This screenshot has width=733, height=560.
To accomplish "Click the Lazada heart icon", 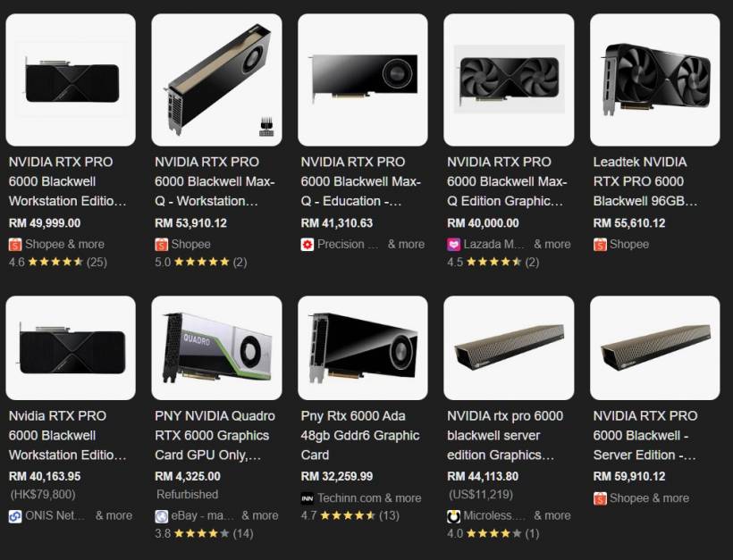I will [x=453, y=244].
